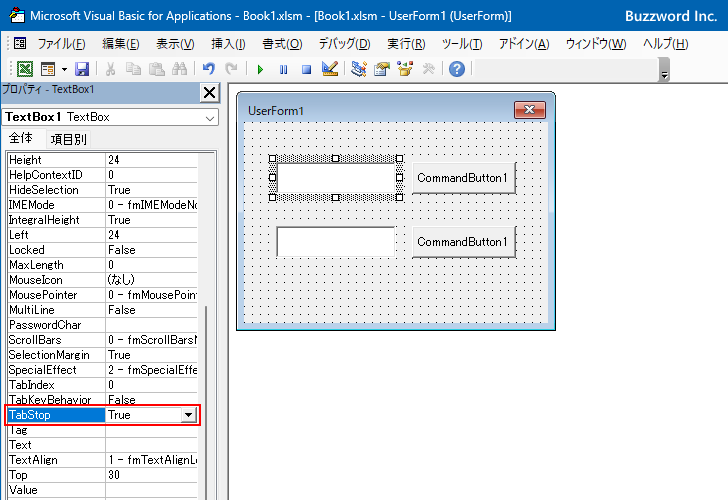Open the arrow beside Insert UserForm icon
The width and height of the screenshot is (728, 500).
point(64,70)
